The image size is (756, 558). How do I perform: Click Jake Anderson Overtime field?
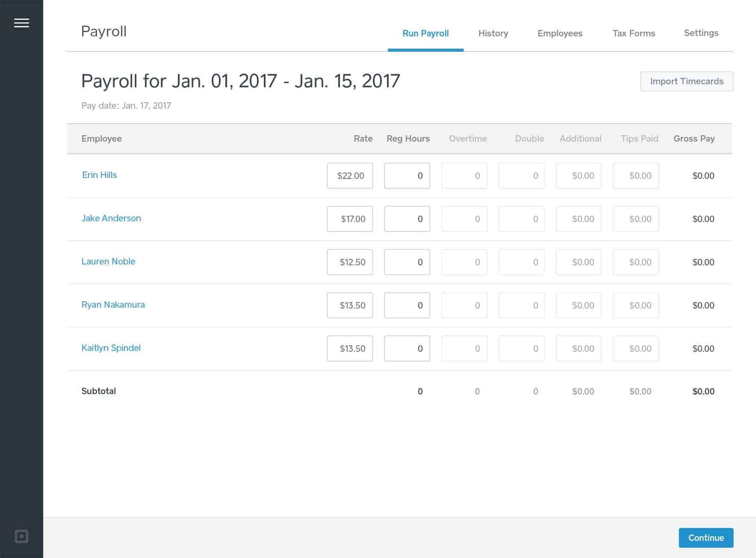pyautogui.click(x=464, y=219)
